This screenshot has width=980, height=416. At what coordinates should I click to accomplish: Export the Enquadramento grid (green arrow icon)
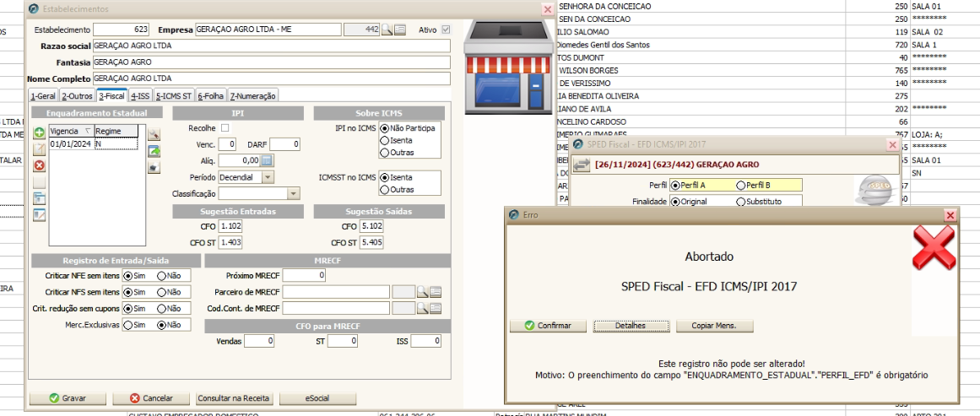pyautogui.click(x=154, y=150)
